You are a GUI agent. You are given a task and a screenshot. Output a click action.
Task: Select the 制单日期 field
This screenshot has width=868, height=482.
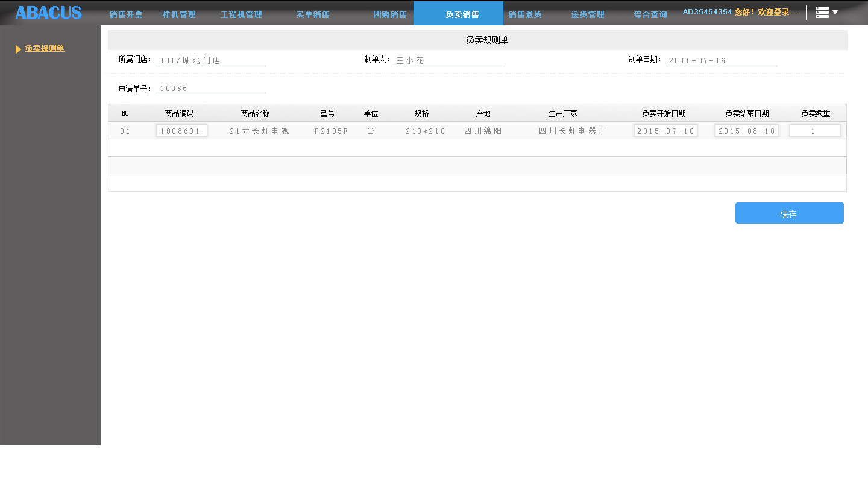pos(722,60)
